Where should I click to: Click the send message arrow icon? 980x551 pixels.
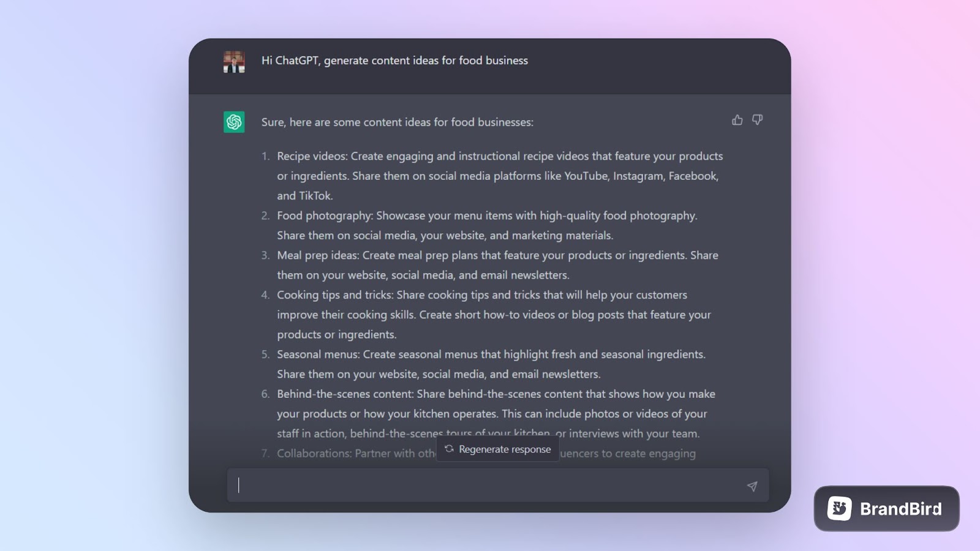[752, 486]
